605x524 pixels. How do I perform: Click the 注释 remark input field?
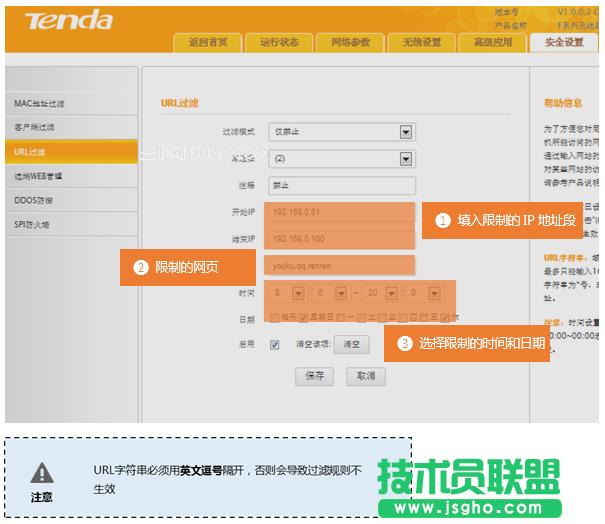coord(342,185)
